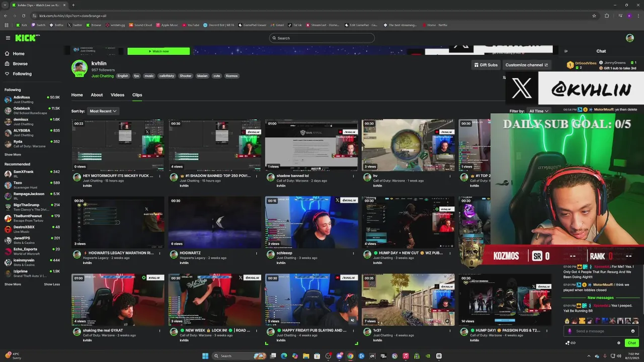Click the Customize channel button
The image size is (644, 362).
[527, 65]
